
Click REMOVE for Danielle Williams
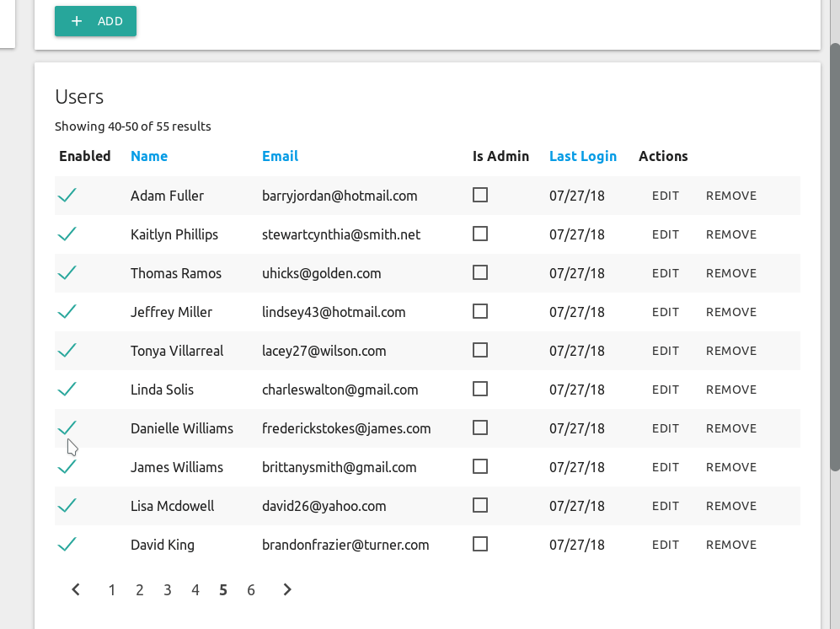click(x=730, y=428)
